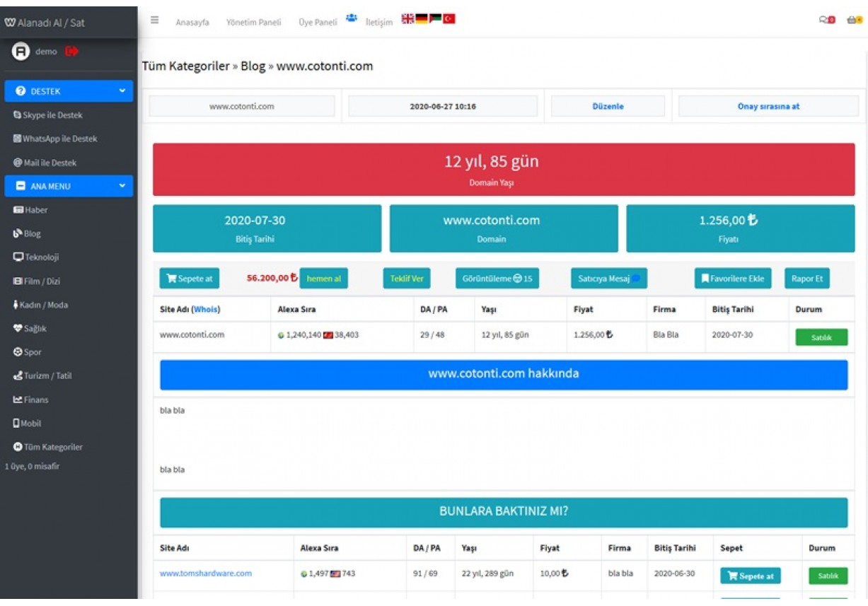Click the Sepete at button near price
The image size is (868, 606).
click(189, 279)
